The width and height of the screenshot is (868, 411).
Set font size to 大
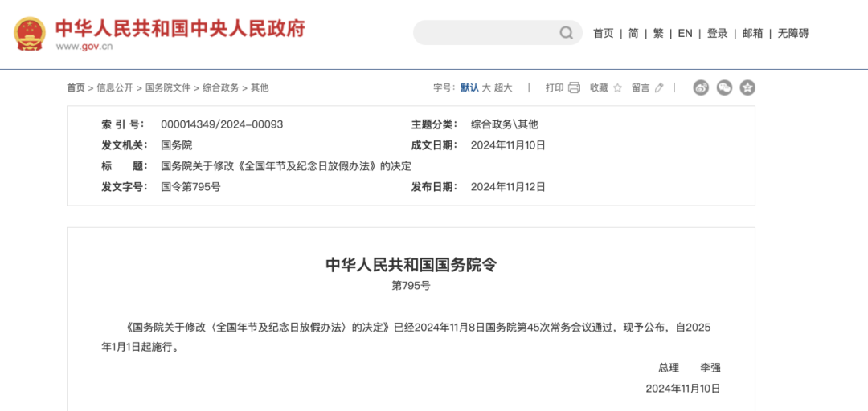coord(486,87)
